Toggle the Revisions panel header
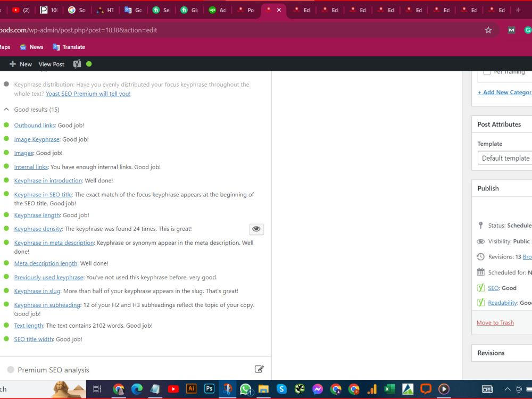This screenshot has height=399, width=532. [x=502, y=353]
